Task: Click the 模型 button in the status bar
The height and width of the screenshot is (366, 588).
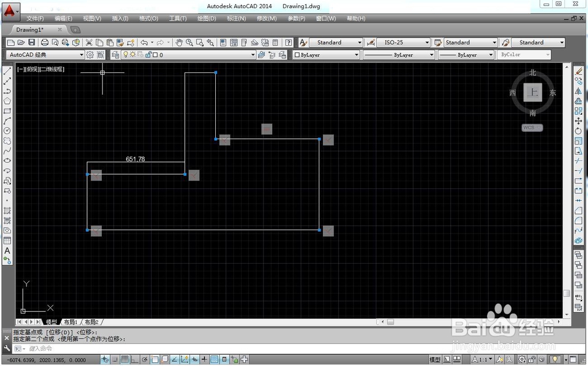Action: 435,360
